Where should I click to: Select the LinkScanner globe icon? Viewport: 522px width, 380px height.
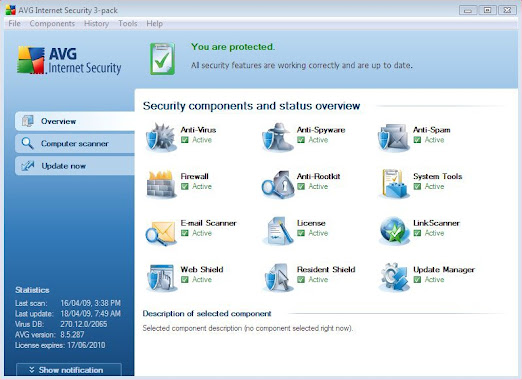pyautogui.click(x=394, y=230)
